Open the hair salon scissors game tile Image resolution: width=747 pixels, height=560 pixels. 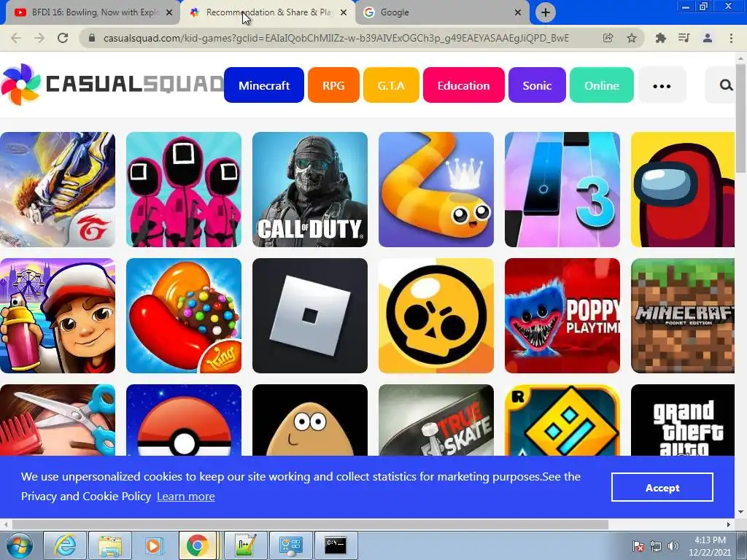pos(57,420)
